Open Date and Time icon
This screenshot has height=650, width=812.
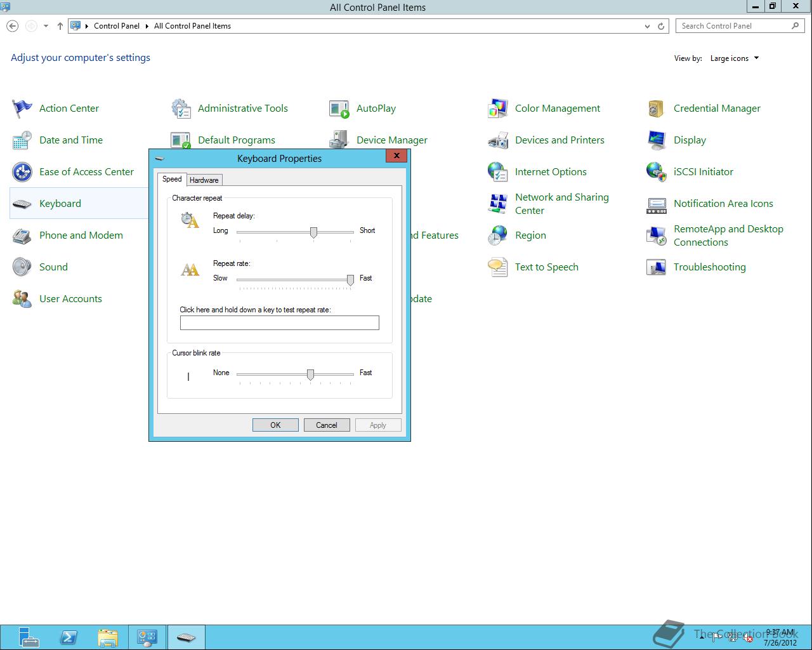pyautogui.click(x=22, y=140)
